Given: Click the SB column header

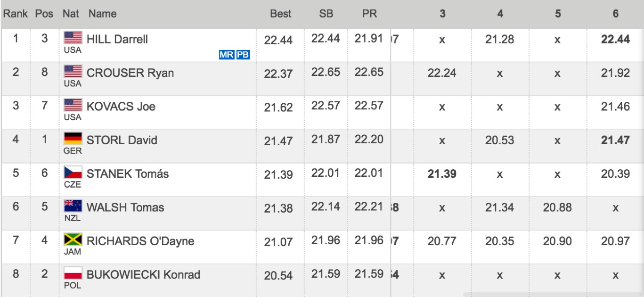Looking at the screenshot, I should coord(326,14).
